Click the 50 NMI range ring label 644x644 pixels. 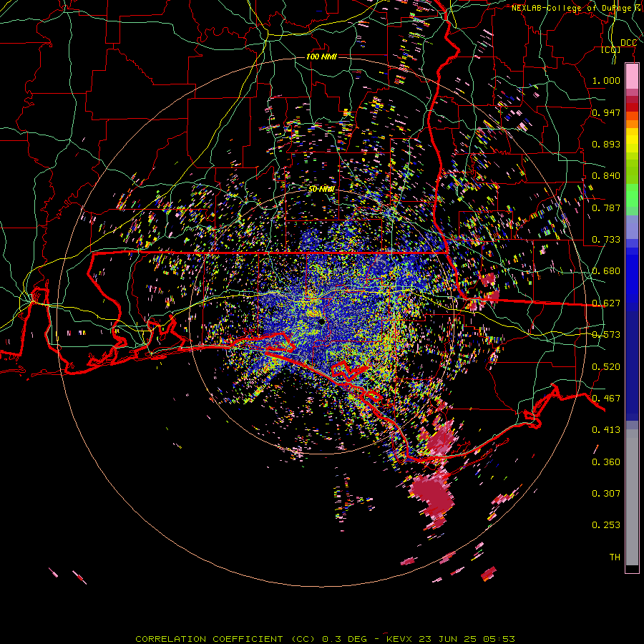(x=321, y=190)
